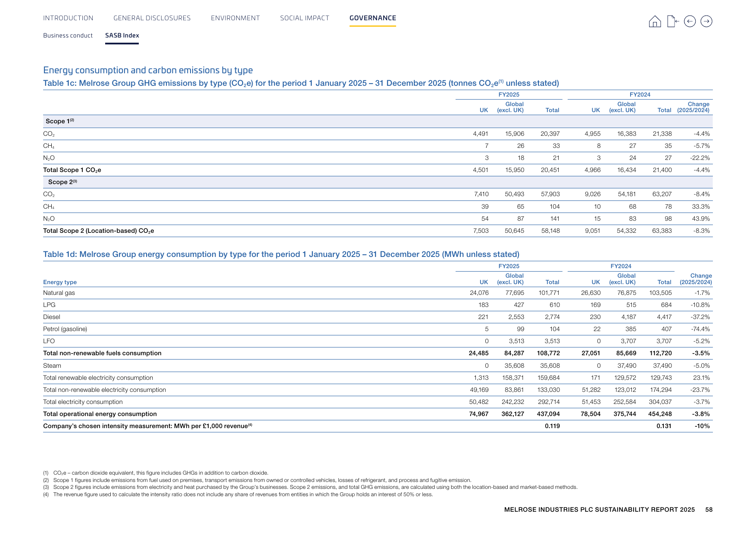This screenshot has width=756, height=535.
Task: Click 'Total operational energy consumption' label
Action: click(100, 414)
